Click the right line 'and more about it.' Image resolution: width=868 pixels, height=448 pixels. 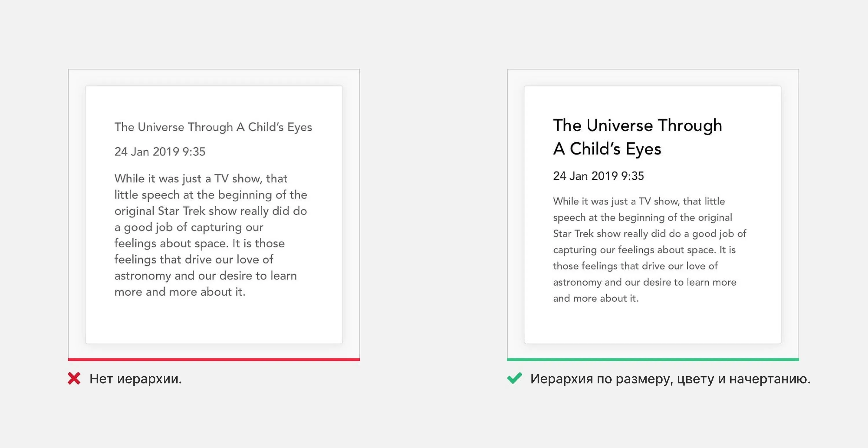click(596, 298)
